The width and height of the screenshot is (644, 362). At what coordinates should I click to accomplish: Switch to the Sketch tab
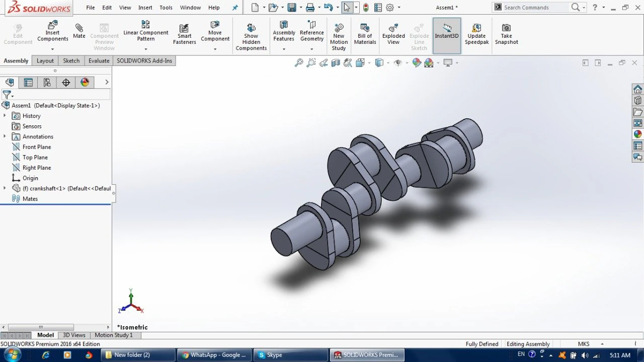point(71,61)
